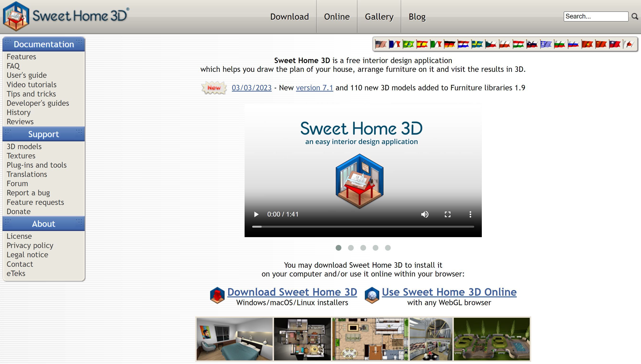Open the Download menu in top navigation
641x364 pixels.
[289, 17]
